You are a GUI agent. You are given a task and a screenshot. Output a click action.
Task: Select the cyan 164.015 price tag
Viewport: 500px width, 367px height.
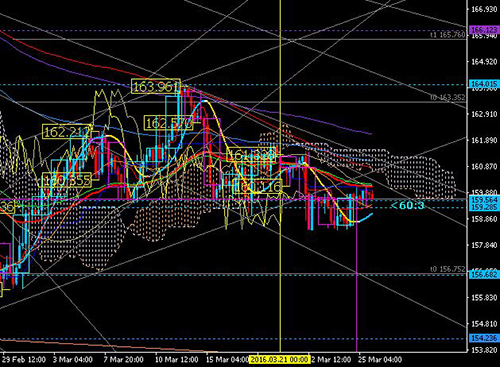[484, 84]
